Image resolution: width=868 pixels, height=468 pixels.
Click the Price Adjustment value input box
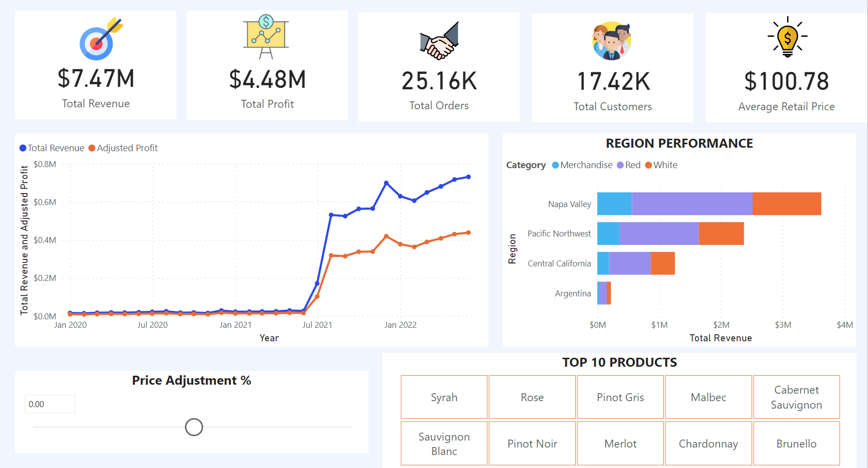click(x=49, y=404)
